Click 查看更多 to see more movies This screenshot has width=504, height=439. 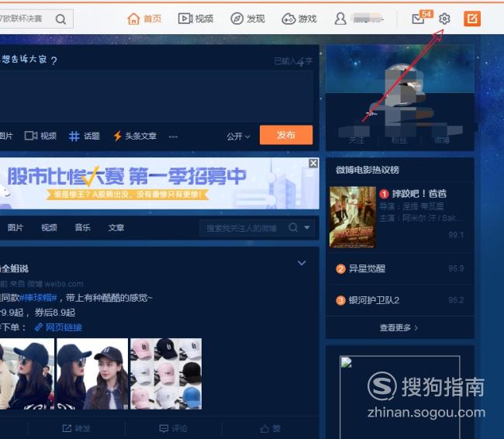point(399,328)
